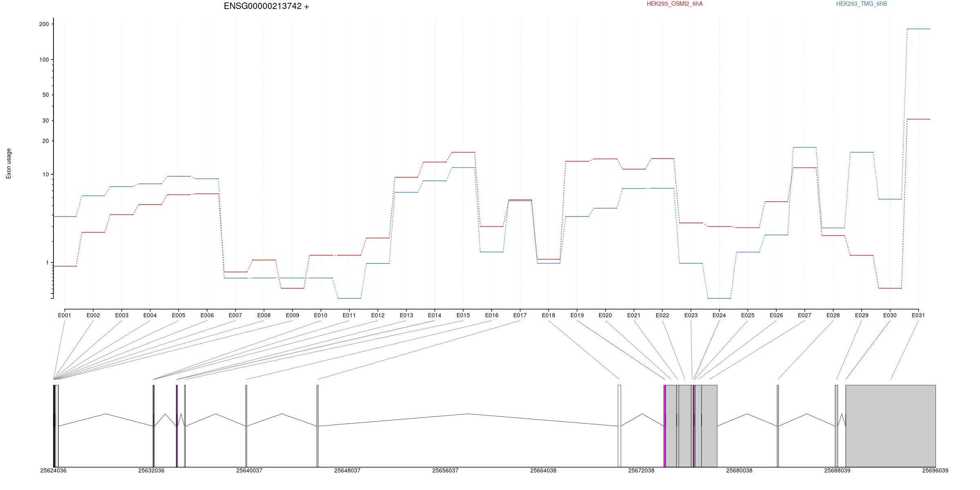Screen dimensions: 980x490
Task: Click exon label E011
Action: [349, 315]
